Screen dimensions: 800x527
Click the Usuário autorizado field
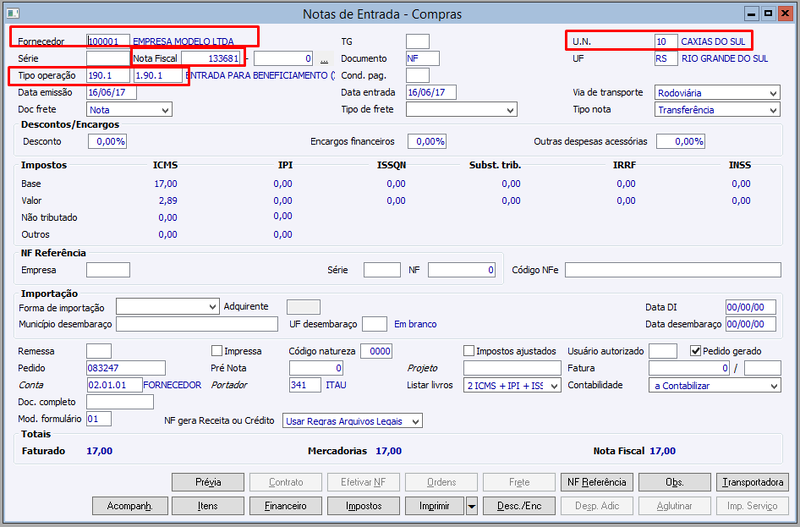click(663, 351)
